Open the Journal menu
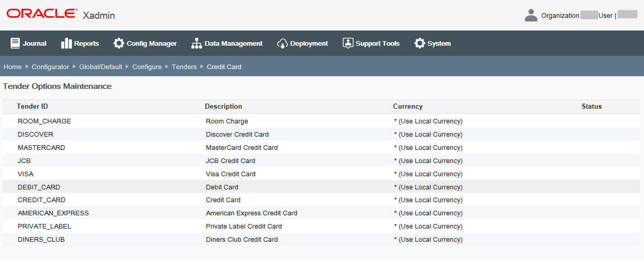Viewport: 644px width, 260px height. (28, 43)
